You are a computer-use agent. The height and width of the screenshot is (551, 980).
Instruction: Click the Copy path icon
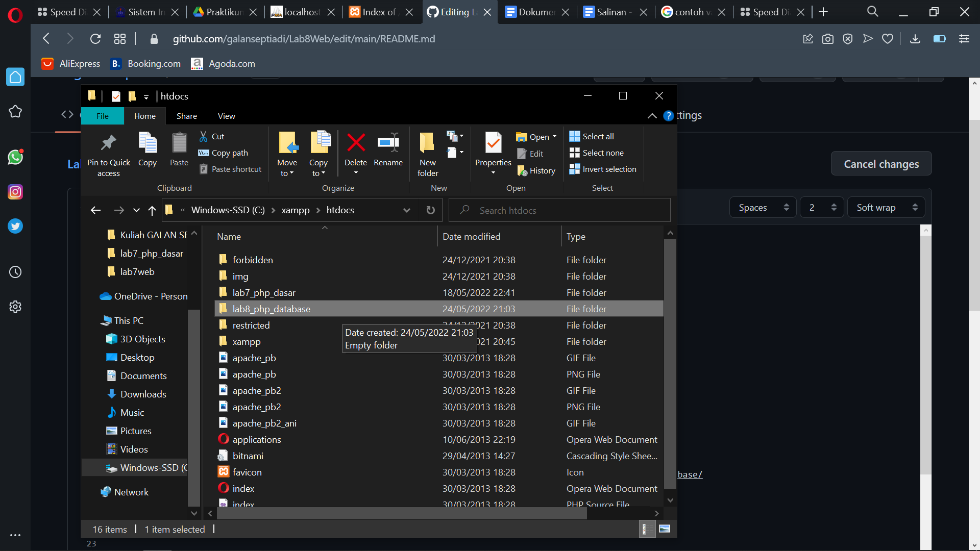point(204,153)
